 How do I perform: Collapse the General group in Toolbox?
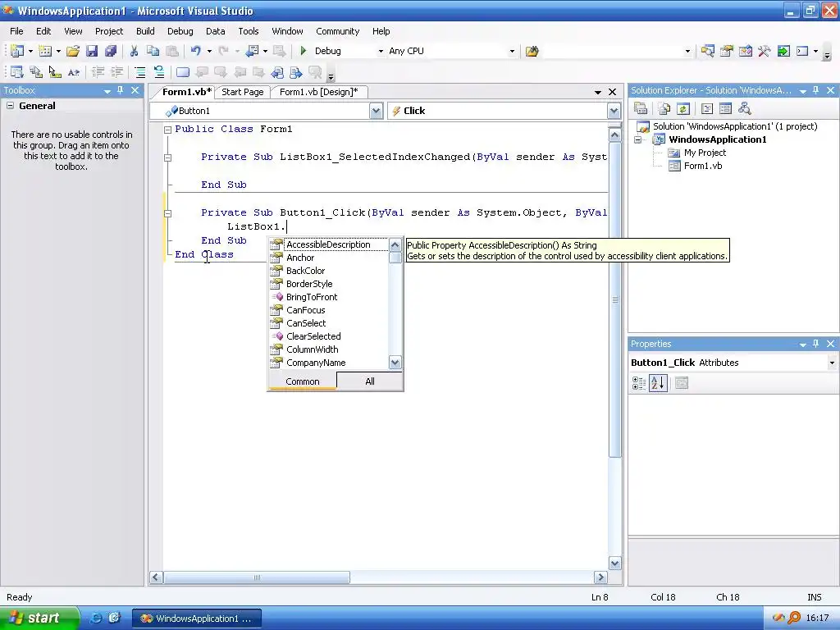click(10, 106)
